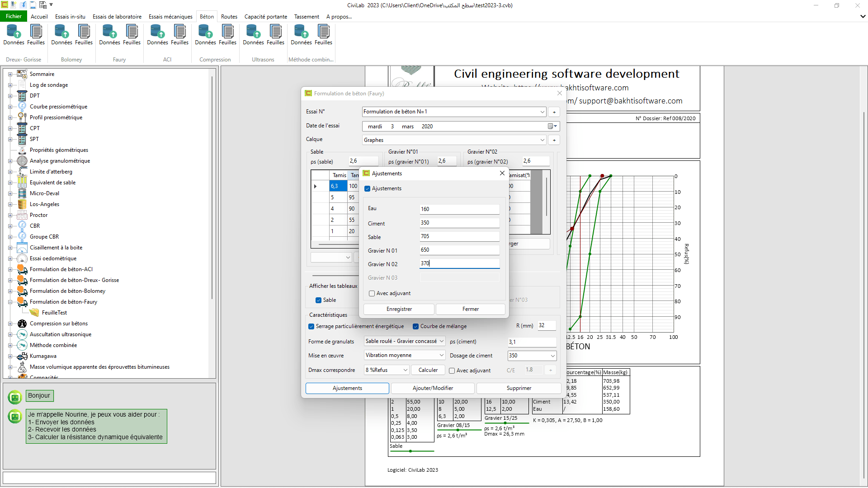Open Données in the Méthode combinée group
This screenshot has height=488, width=868.
(x=301, y=35)
